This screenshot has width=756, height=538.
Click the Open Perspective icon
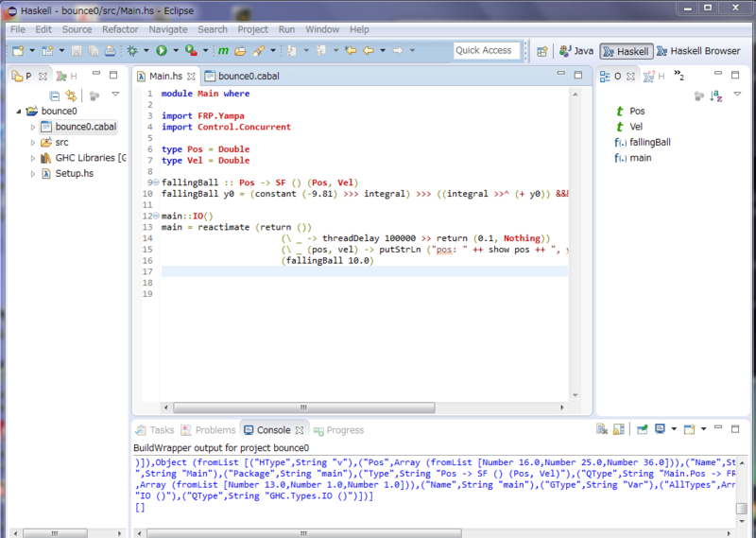[541, 51]
